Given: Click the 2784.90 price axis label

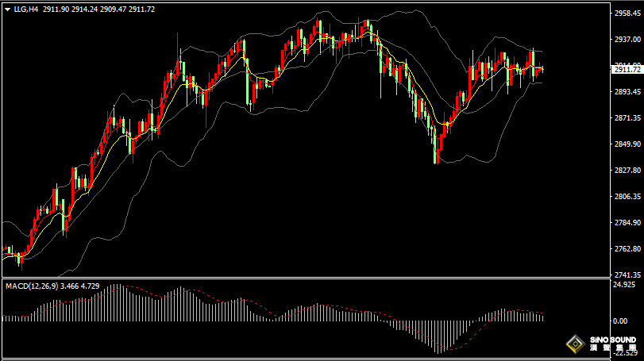Looking at the screenshot, I should [627, 223].
